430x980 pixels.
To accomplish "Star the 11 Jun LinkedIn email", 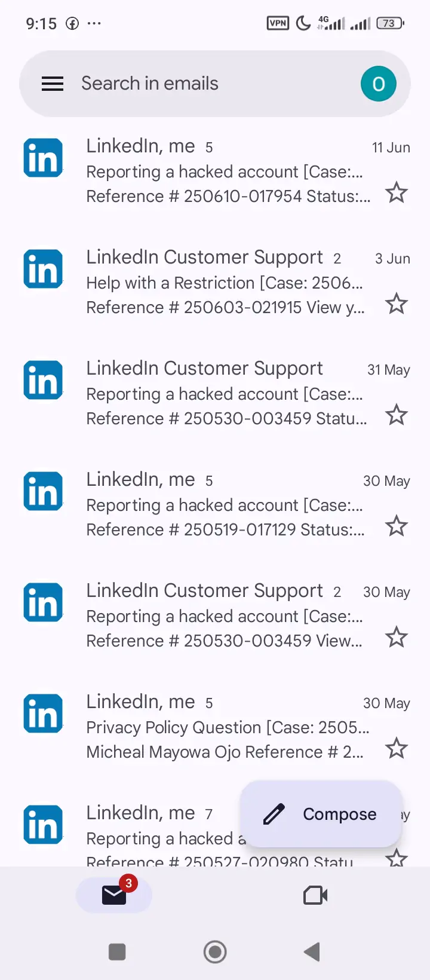I will [396, 193].
